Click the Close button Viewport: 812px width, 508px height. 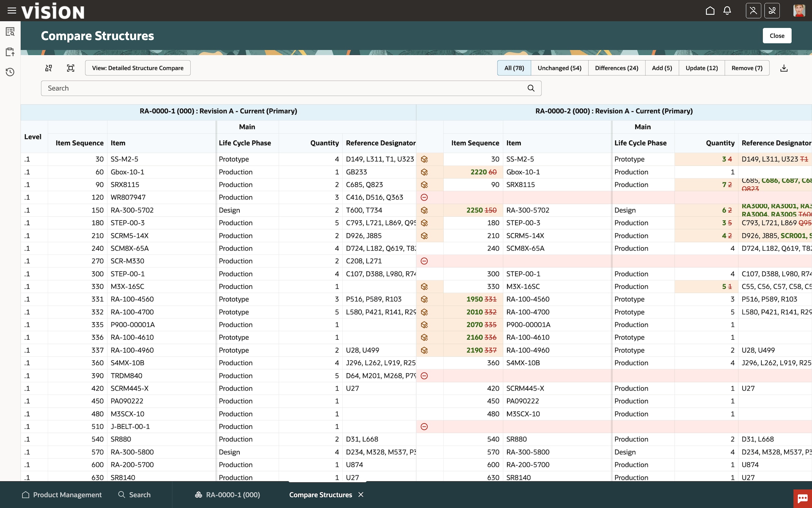(x=777, y=36)
